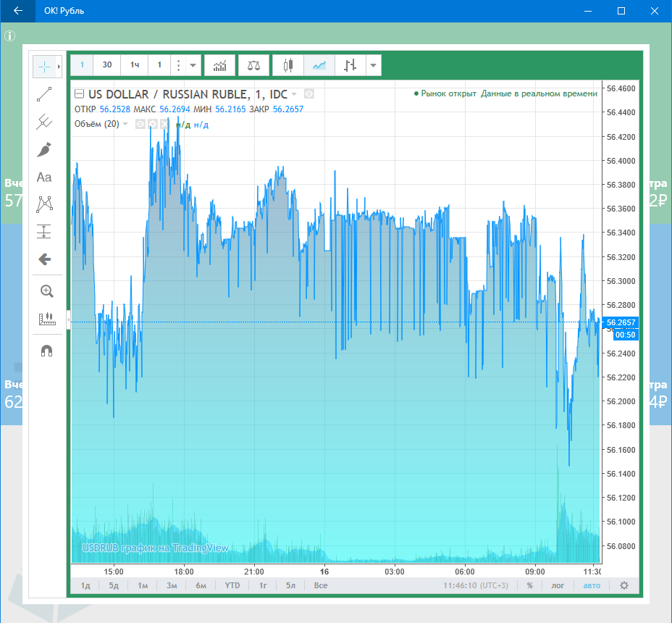Click the ЗАКР value 56.2657

pos(288,109)
